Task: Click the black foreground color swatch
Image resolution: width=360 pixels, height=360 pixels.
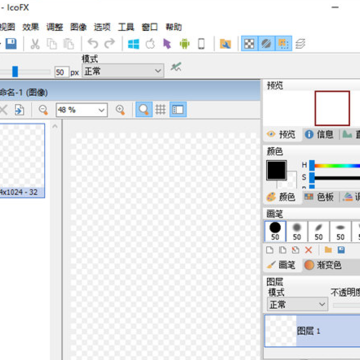Action: click(x=276, y=170)
